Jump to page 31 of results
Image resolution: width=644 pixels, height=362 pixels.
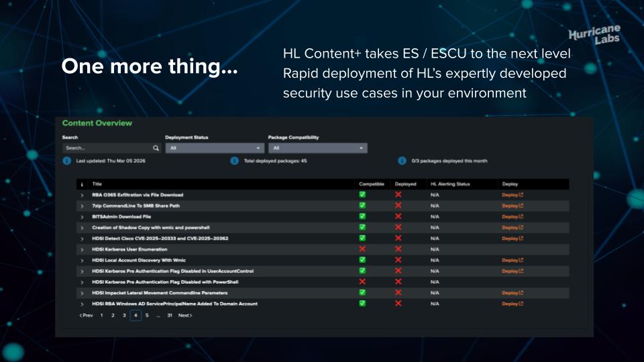click(170, 315)
